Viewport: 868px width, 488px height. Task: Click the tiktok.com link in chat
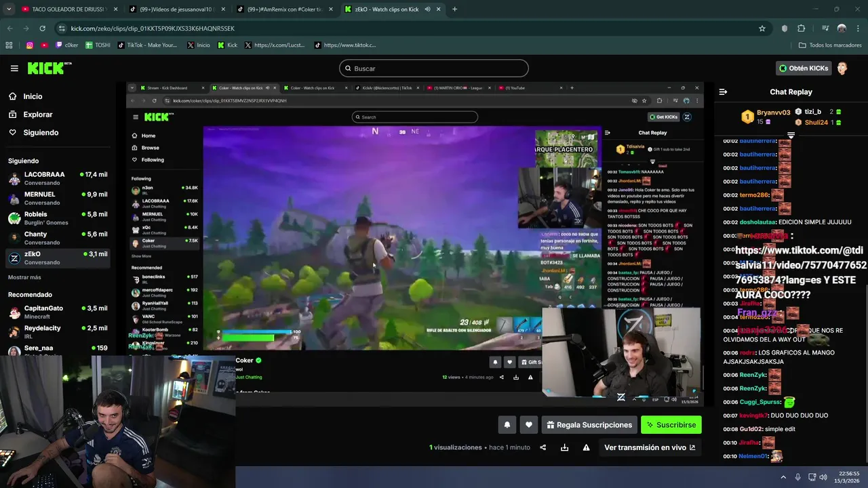[x=801, y=265]
